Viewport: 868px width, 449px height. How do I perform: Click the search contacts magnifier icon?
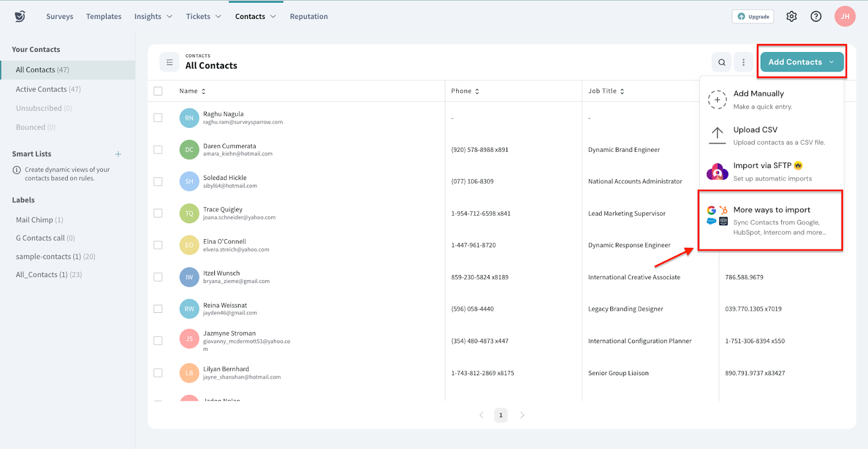click(722, 62)
